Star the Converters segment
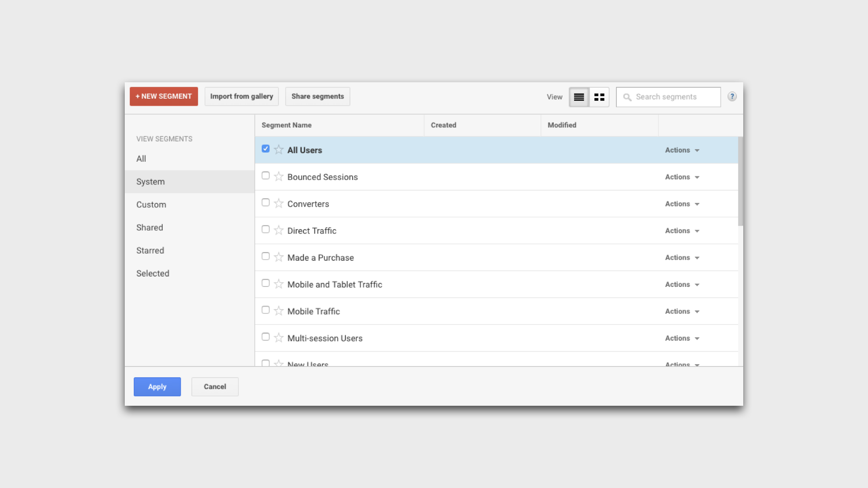 [x=278, y=203]
